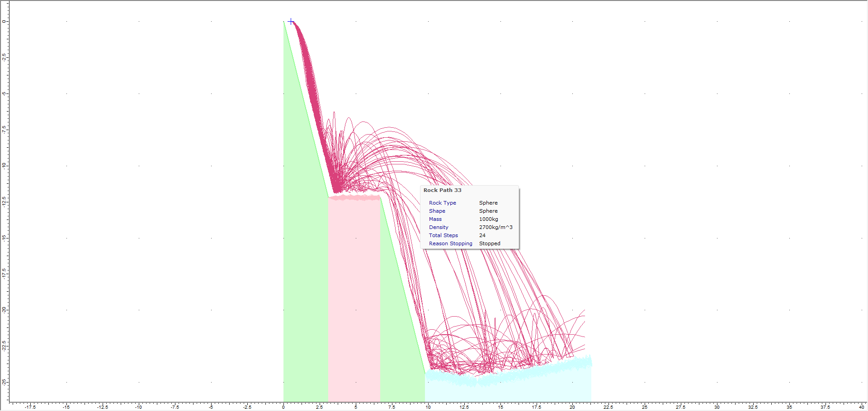
Task: Click the Stopped value in the tooltip
Action: pyautogui.click(x=490, y=243)
